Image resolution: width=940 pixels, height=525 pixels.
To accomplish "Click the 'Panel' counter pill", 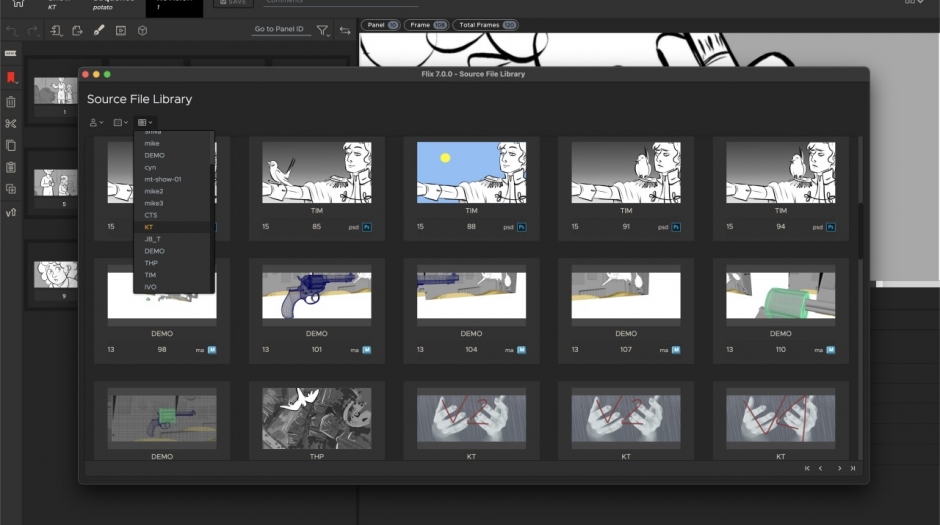I will 381,25.
